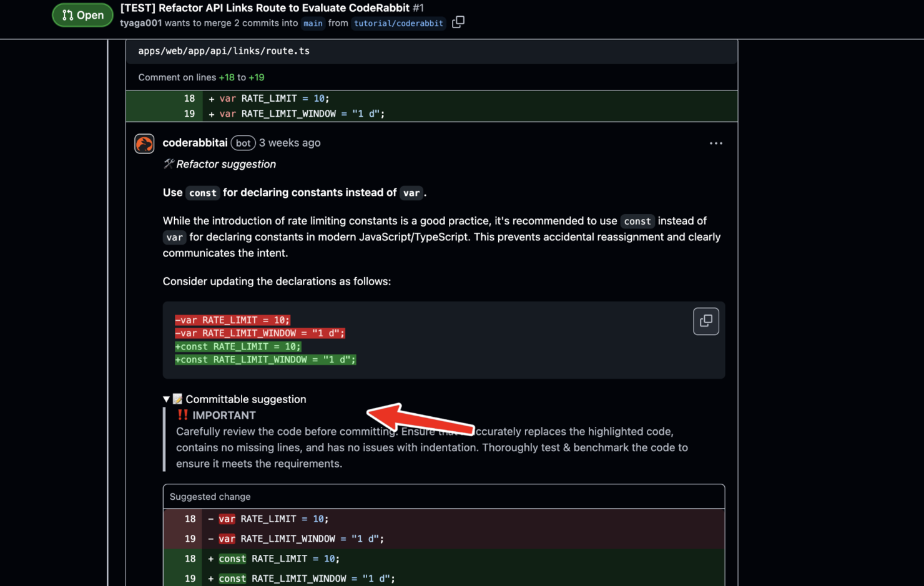The image size is (924, 586).
Task: Click the tools emoji beside Refactor suggestion
Action: (x=169, y=164)
